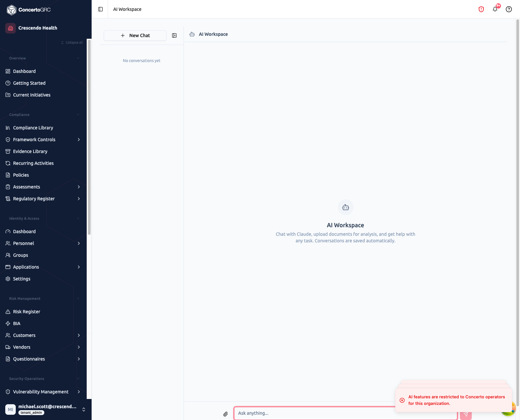520x420 pixels.
Task: Click the Framework Controls shield icon
Action: pos(8,140)
